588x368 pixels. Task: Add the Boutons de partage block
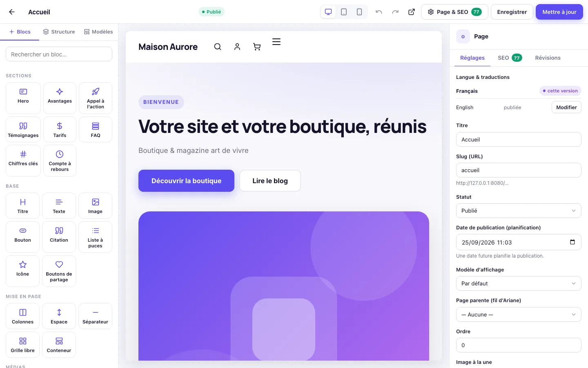coord(59,271)
